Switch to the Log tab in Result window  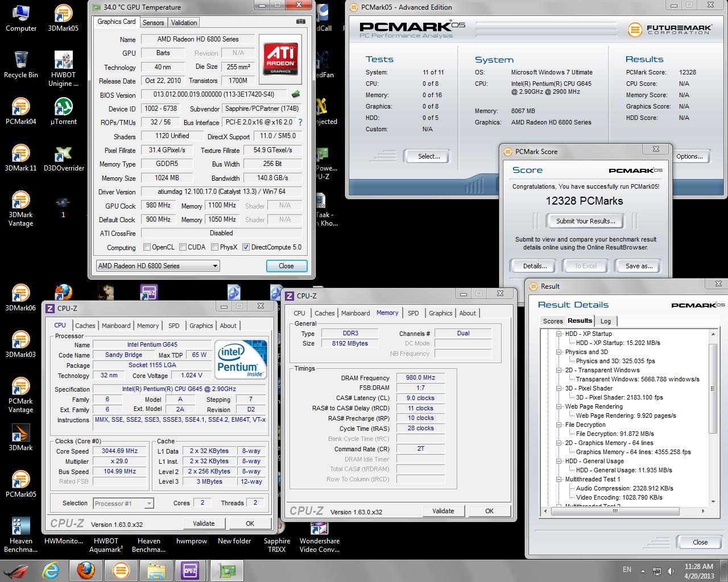[x=606, y=321]
